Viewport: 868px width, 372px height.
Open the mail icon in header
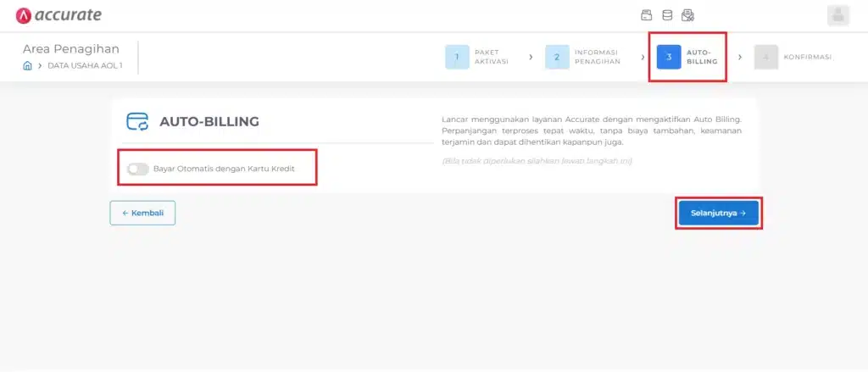(x=687, y=15)
